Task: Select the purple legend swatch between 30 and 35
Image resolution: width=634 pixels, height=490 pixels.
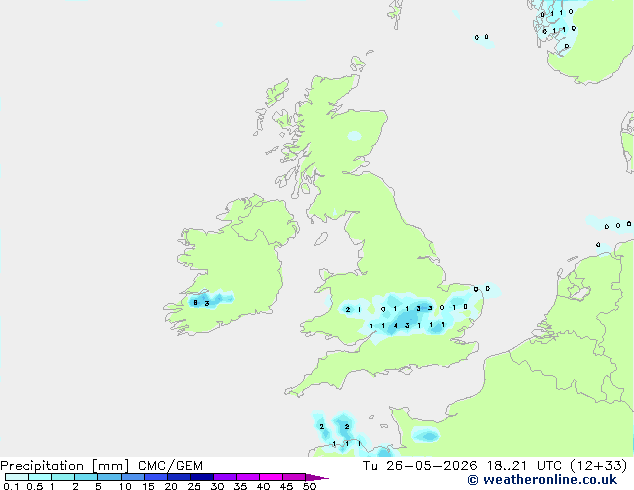Action: (225, 477)
